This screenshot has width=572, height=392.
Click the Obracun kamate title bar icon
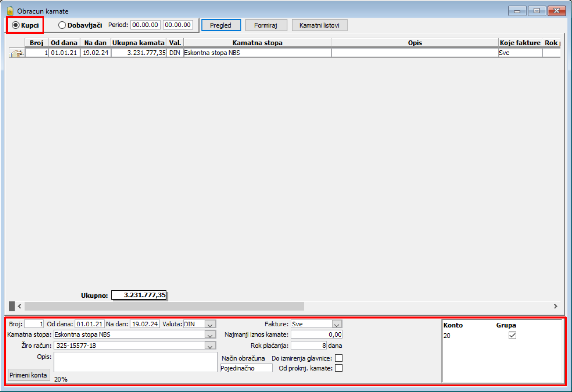tap(10, 11)
